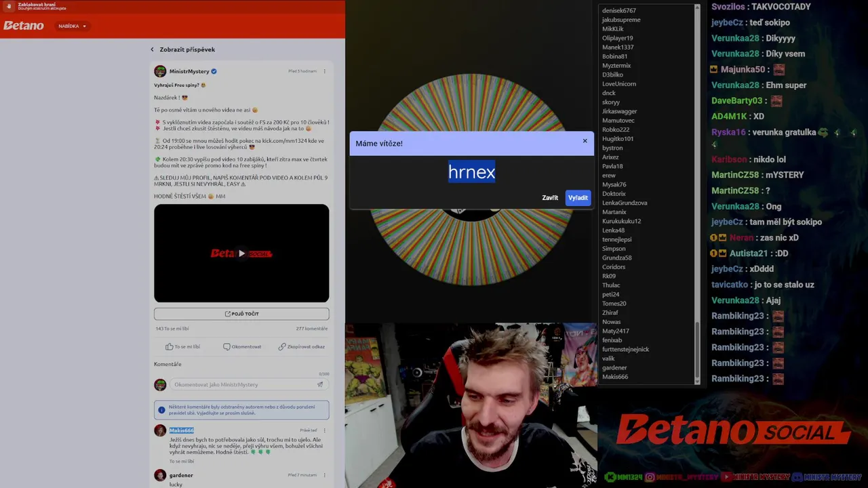Click the Instagram handle icon at bottom
The width and height of the screenshot is (868, 488).
point(650,477)
